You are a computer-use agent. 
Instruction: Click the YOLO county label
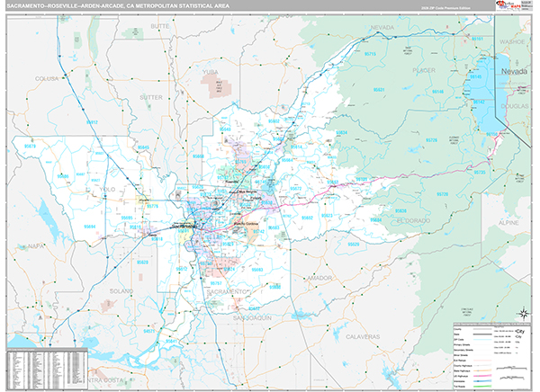[108, 190]
